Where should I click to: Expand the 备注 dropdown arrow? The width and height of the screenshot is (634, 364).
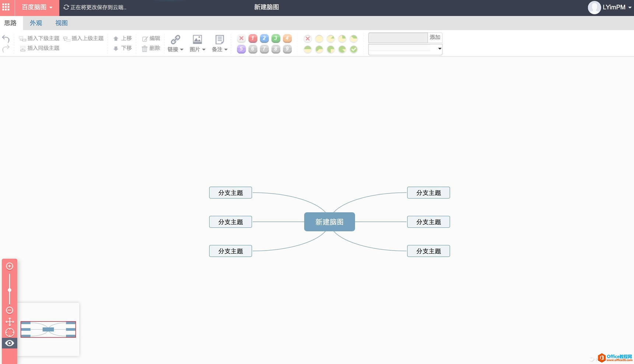pos(226,49)
